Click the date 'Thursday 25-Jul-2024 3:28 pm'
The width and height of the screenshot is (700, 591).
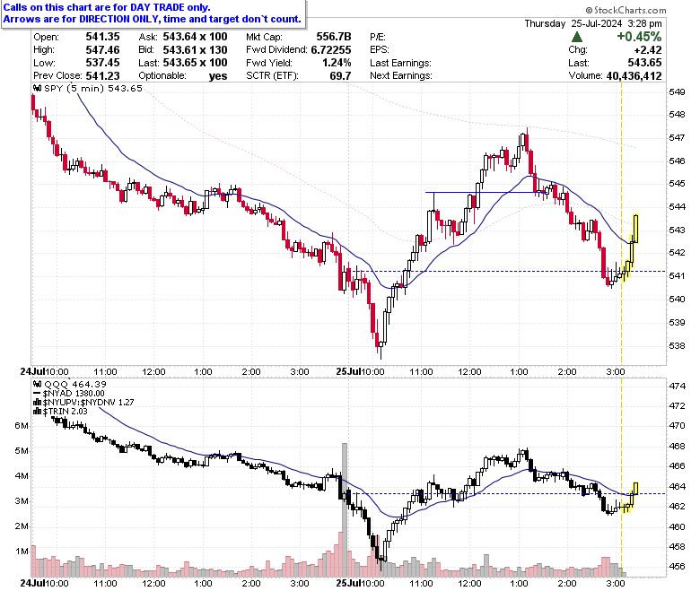pyautogui.click(x=593, y=23)
